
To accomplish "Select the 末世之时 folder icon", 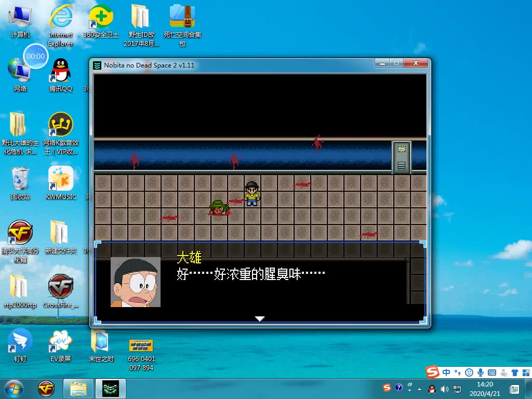I will (101, 345).
